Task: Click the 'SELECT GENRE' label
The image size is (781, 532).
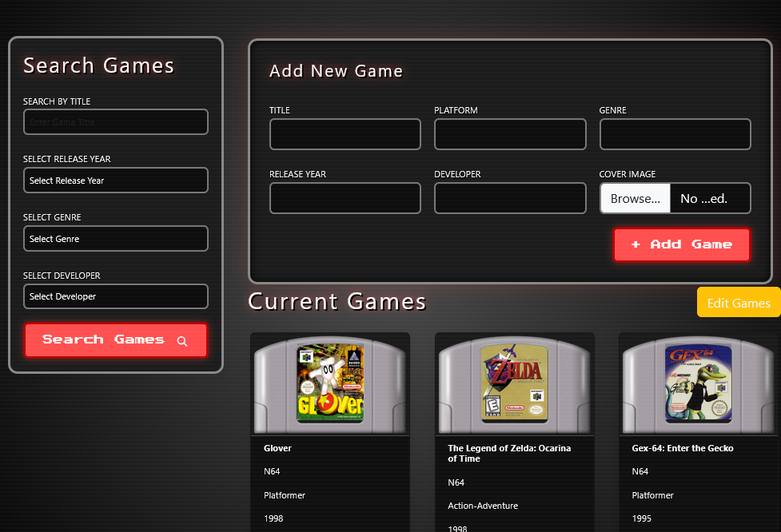Action: [52, 217]
